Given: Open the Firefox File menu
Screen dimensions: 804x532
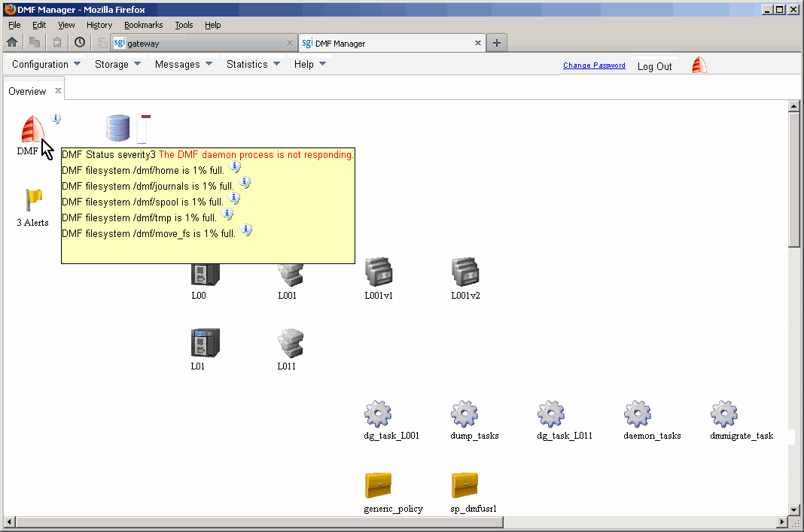Looking at the screenshot, I should tap(14, 25).
